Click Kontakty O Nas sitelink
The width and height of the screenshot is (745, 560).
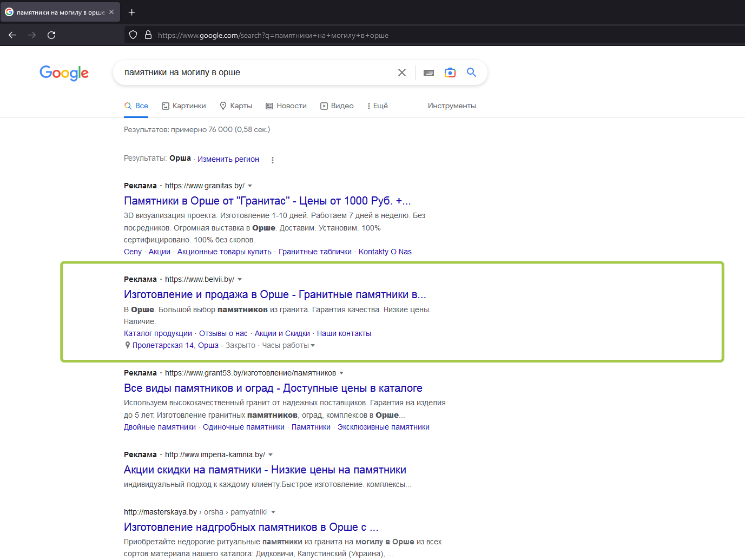(385, 252)
